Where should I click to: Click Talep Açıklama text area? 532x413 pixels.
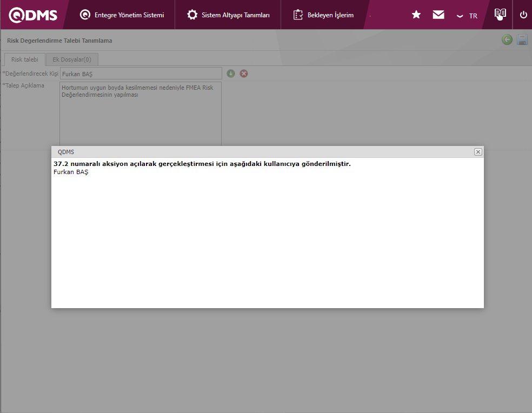pos(141,114)
